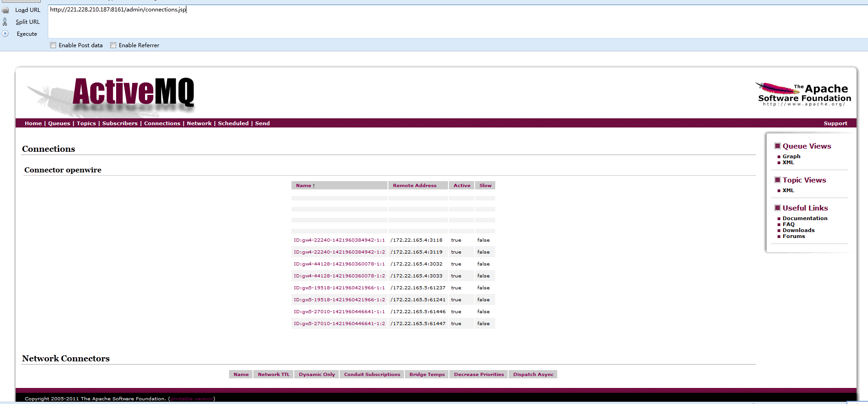Open Queue Views XML link
868x404 pixels.
788,162
